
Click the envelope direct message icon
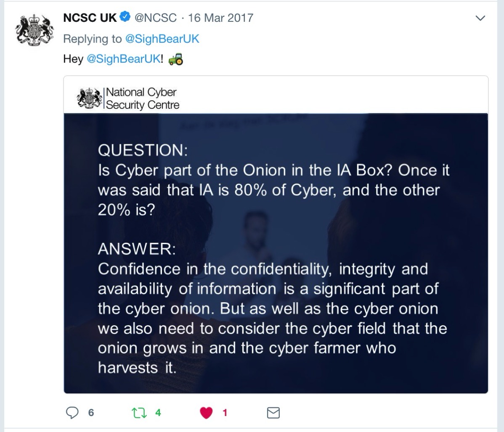coord(273,413)
